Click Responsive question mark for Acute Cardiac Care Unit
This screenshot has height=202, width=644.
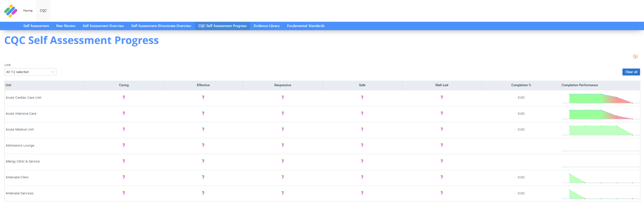tap(283, 97)
